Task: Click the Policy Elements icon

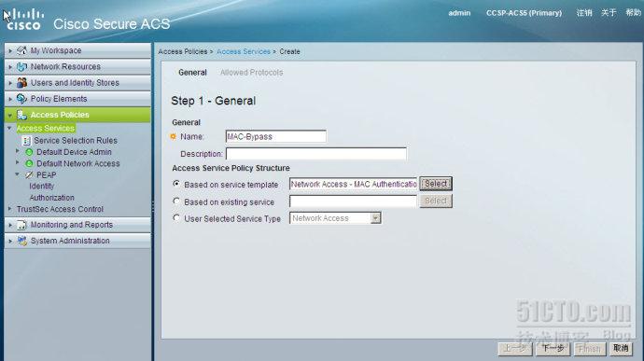Action: pos(21,99)
